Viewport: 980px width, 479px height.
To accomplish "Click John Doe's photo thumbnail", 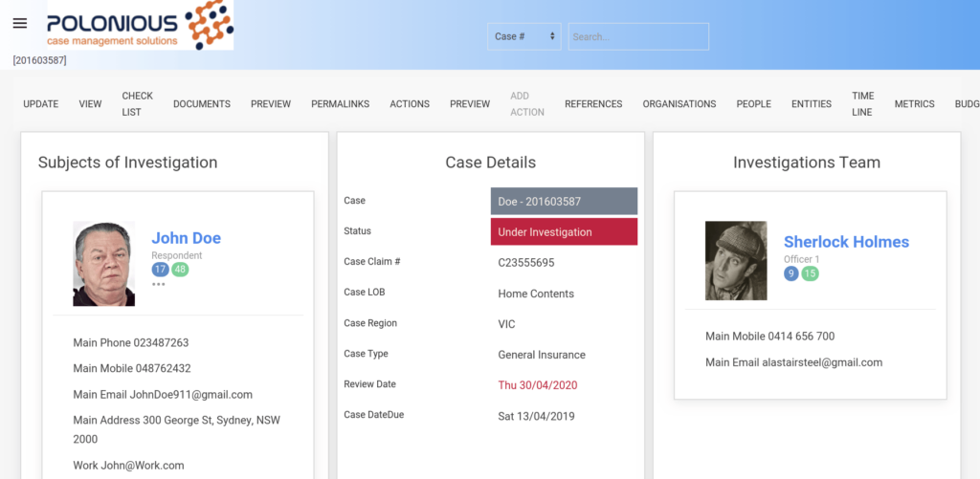I will coord(103,264).
